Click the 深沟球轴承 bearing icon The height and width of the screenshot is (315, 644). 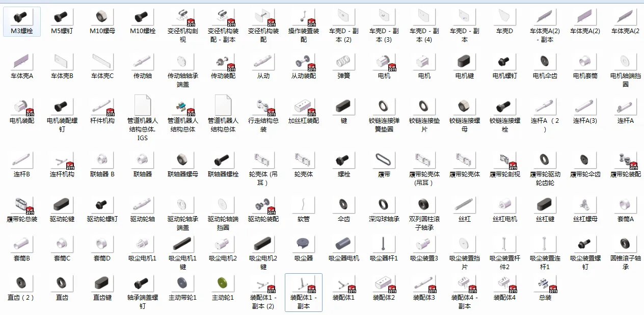tap(384, 205)
